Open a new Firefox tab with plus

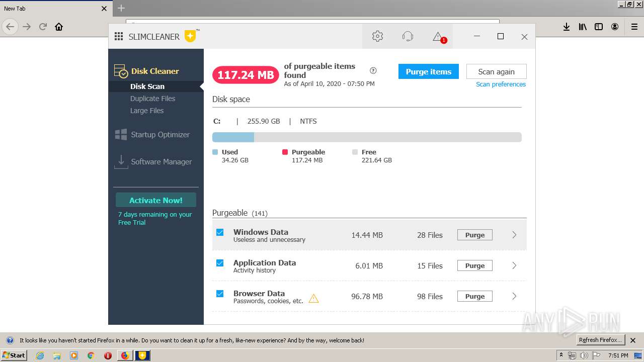coord(121,8)
